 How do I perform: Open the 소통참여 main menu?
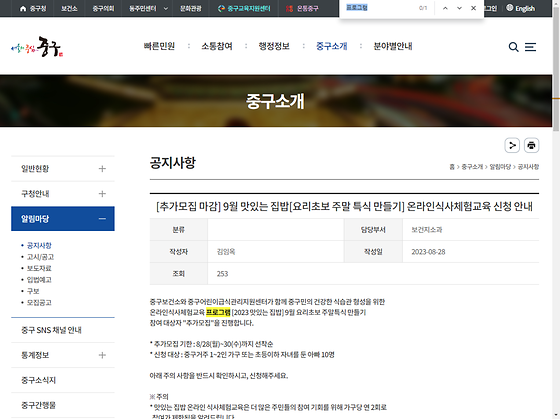pos(217,46)
